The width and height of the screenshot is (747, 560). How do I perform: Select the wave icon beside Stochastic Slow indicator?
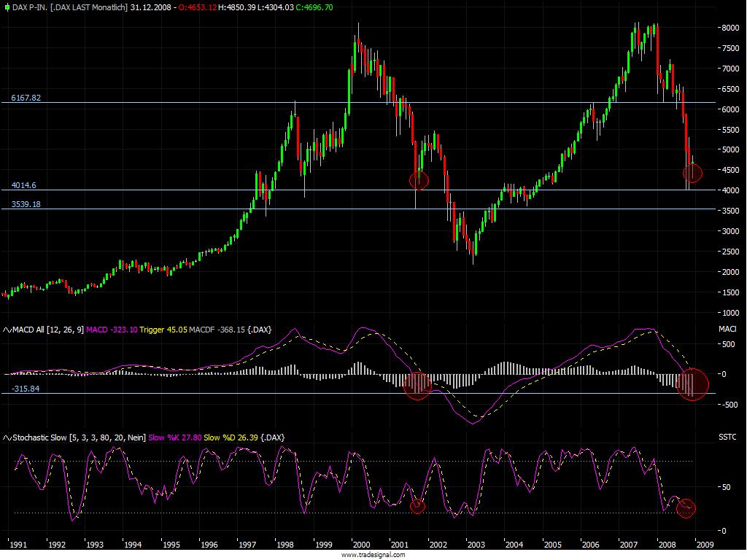(x=7, y=437)
